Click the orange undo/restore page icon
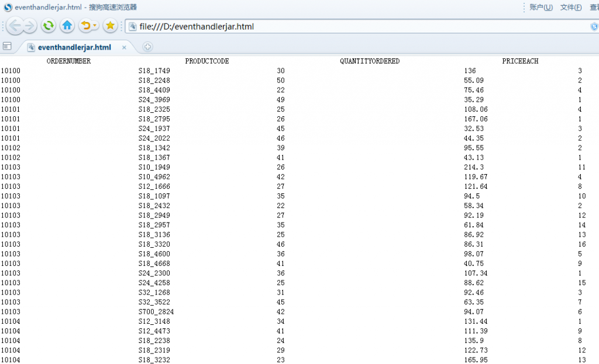This screenshot has width=599, height=364. pyautogui.click(x=85, y=26)
